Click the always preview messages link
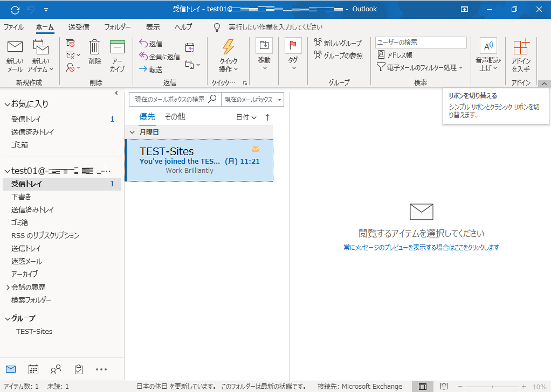551x392 pixels. pos(421,247)
